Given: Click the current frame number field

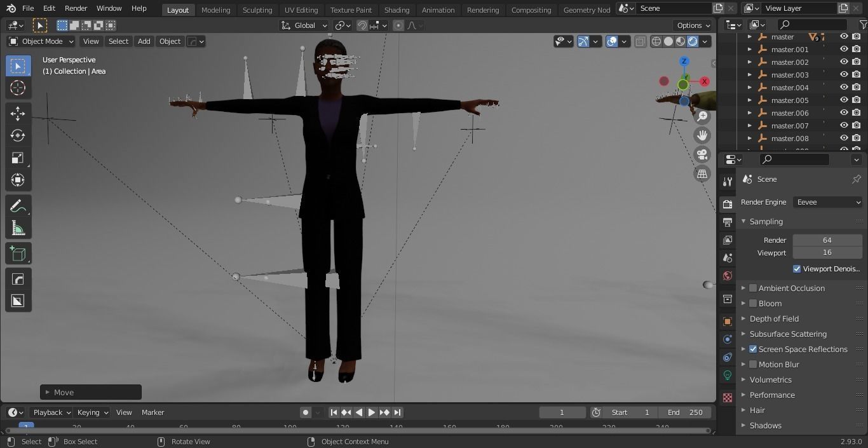Looking at the screenshot, I should click(x=562, y=412).
